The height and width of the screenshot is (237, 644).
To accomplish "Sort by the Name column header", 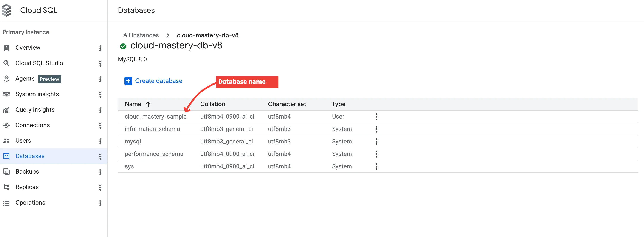I will pos(133,104).
